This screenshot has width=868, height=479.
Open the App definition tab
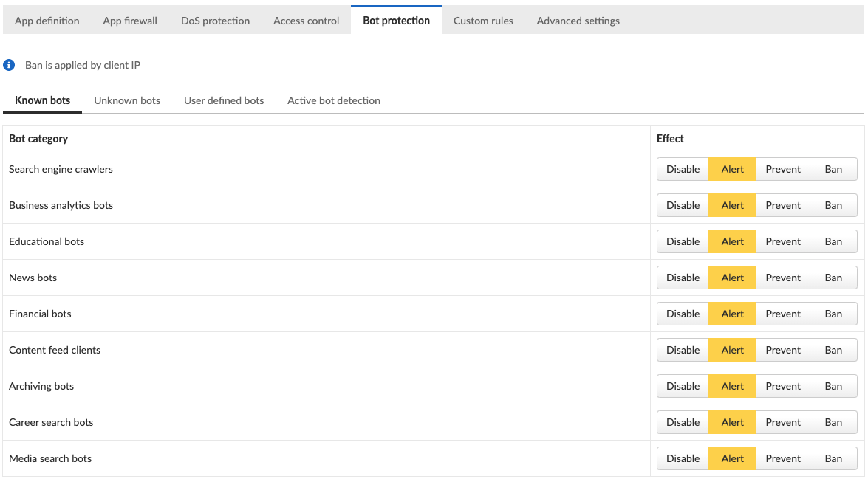[x=47, y=21]
